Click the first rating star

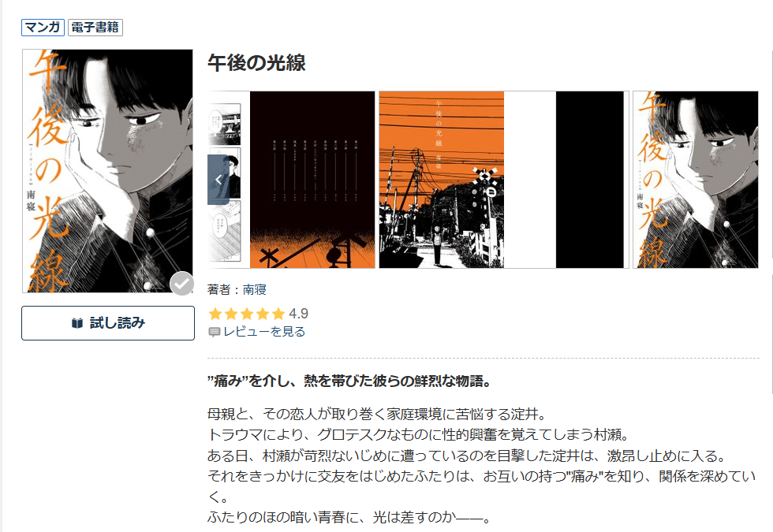click(x=215, y=314)
